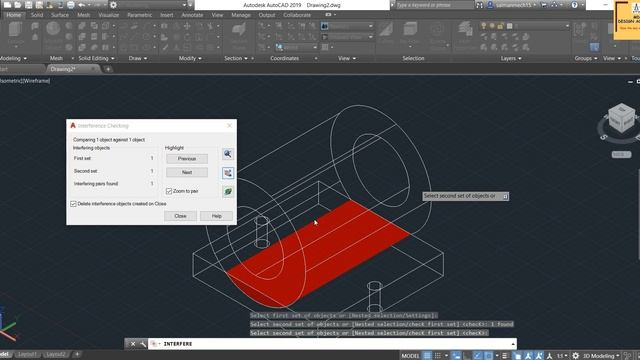
Task: Click the Save As icon in Quick Access toolbar
Action: [x=39, y=5]
